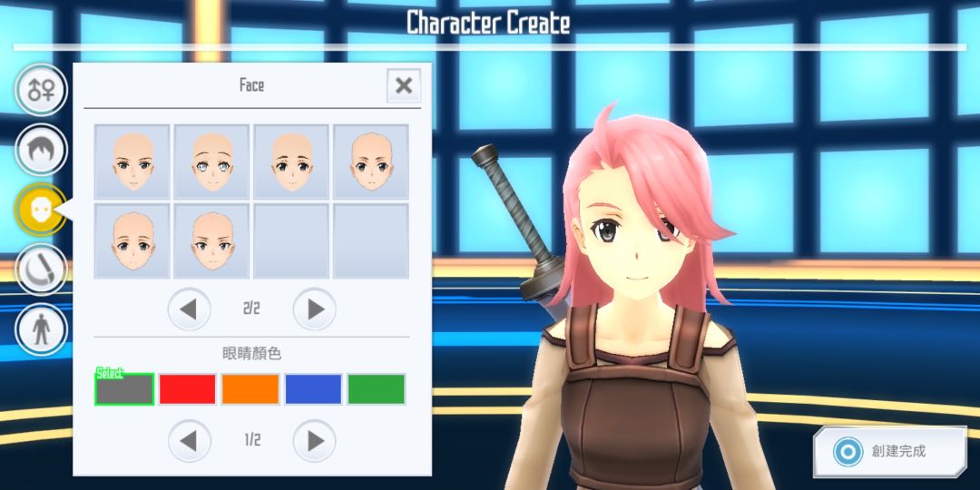This screenshot has height=490, width=980.
Task: Go to previous face page
Action: (x=190, y=309)
